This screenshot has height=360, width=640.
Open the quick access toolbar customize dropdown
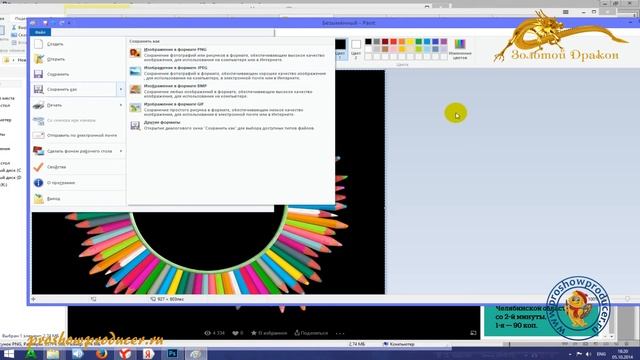(x=69, y=23)
